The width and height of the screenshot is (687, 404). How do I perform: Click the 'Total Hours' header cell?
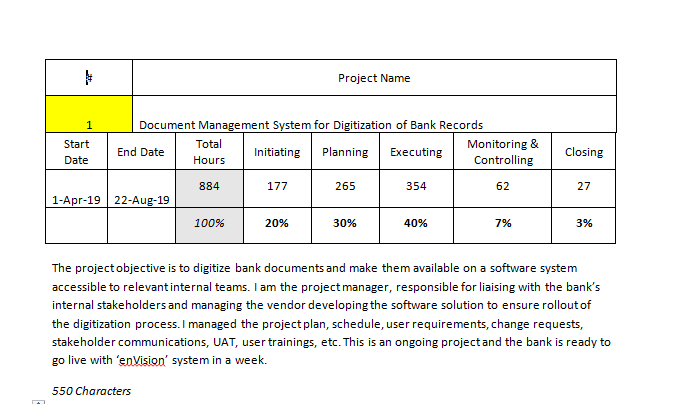point(209,152)
